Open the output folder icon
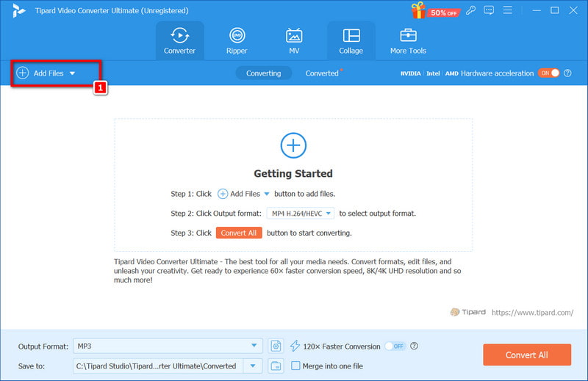588x381 pixels. [x=276, y=366]
